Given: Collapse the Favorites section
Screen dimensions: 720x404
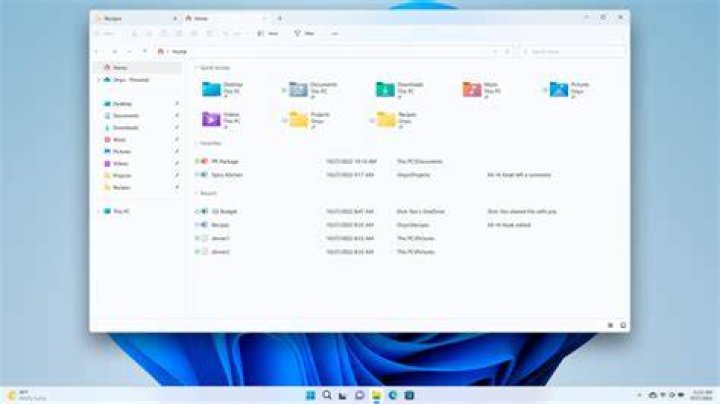Looking at the screenshot, I should pos(196,143).
